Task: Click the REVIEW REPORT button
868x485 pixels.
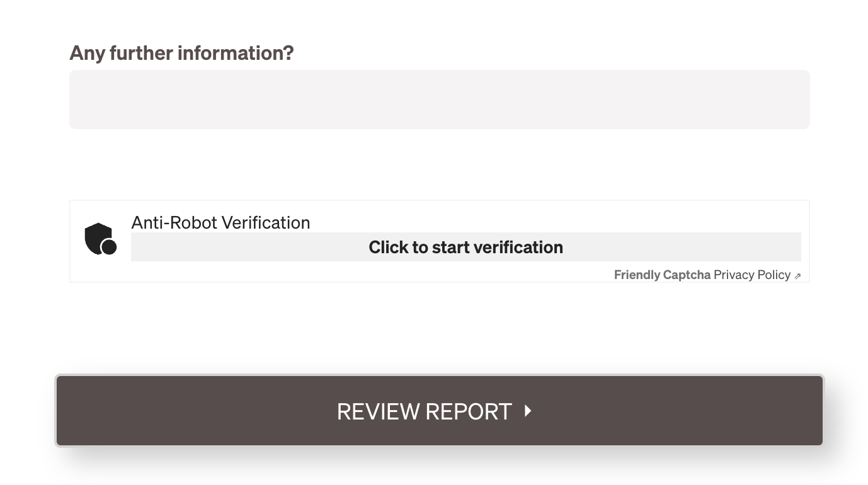Action: (x=440, y=411)
